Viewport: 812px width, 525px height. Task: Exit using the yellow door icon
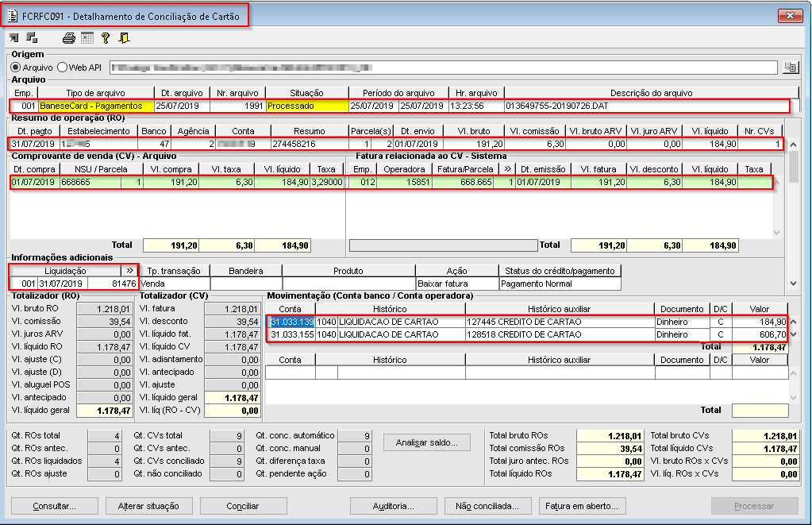(x=125, y=38)
